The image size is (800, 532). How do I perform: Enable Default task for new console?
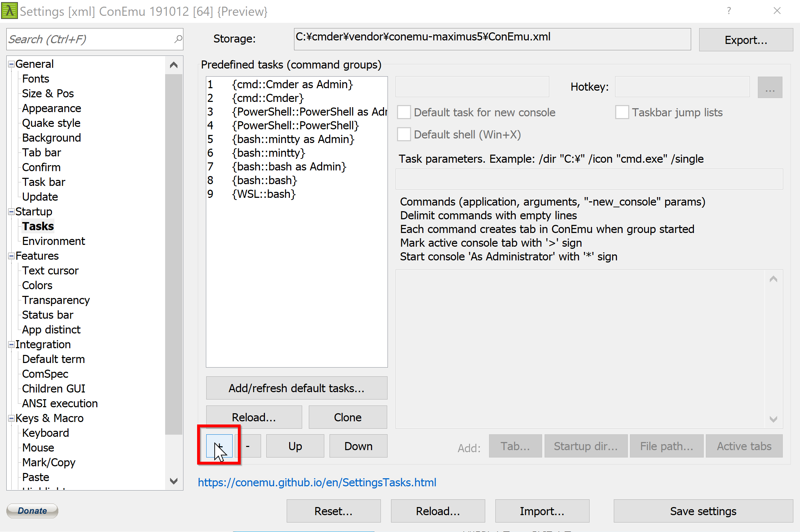pos(403,112)
